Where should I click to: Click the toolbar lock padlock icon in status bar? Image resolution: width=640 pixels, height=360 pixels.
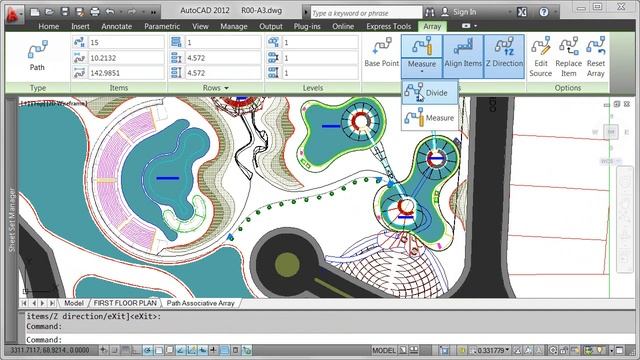pos(564,350)
